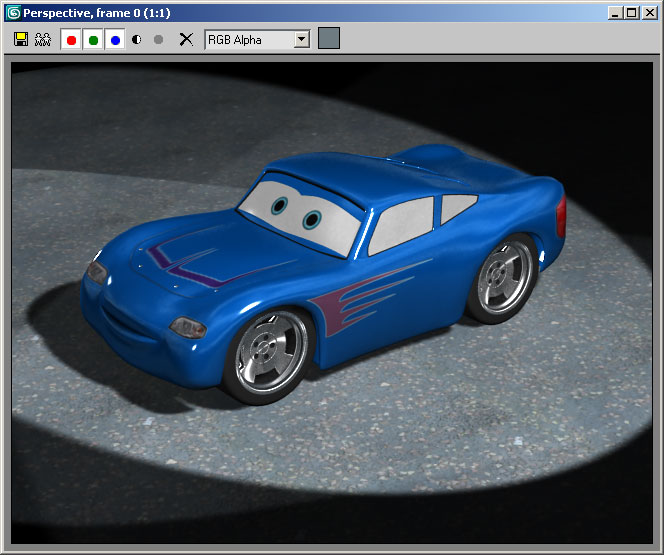Open the gray color swatch
Screen dimensions: 664x555
[x=329, y=39]
